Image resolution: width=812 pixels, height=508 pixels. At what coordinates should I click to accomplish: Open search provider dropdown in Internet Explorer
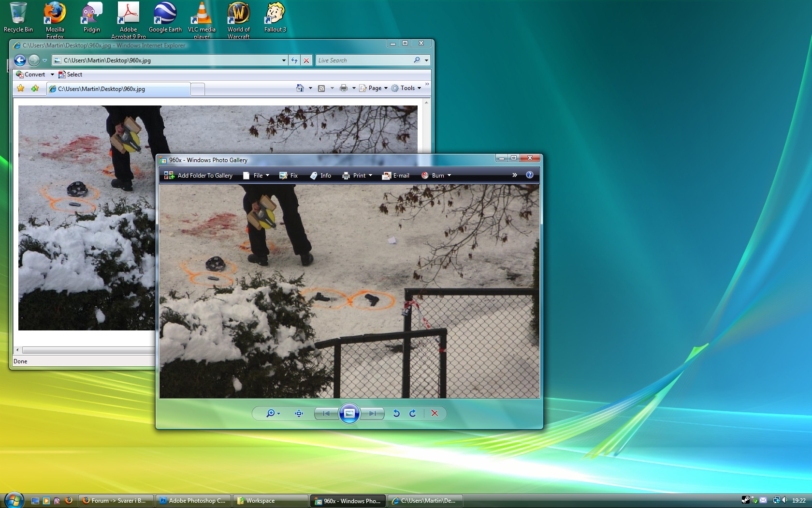click(x=426, y=60)
